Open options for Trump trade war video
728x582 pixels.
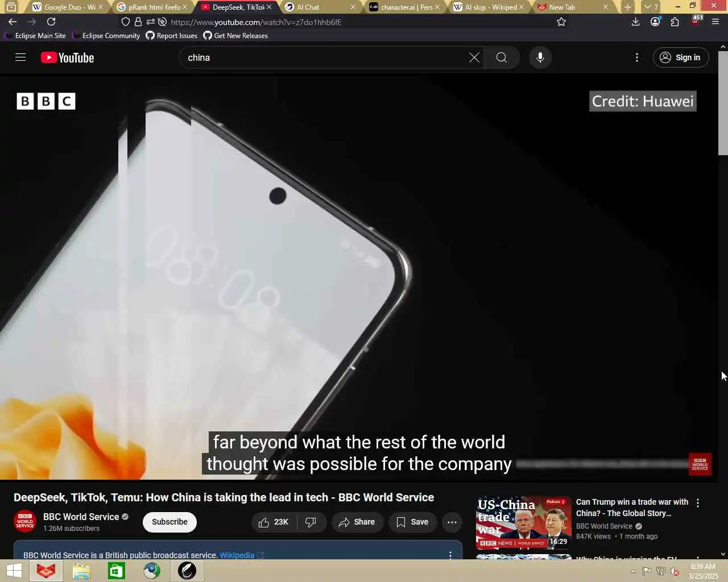(x=698, y=503)
